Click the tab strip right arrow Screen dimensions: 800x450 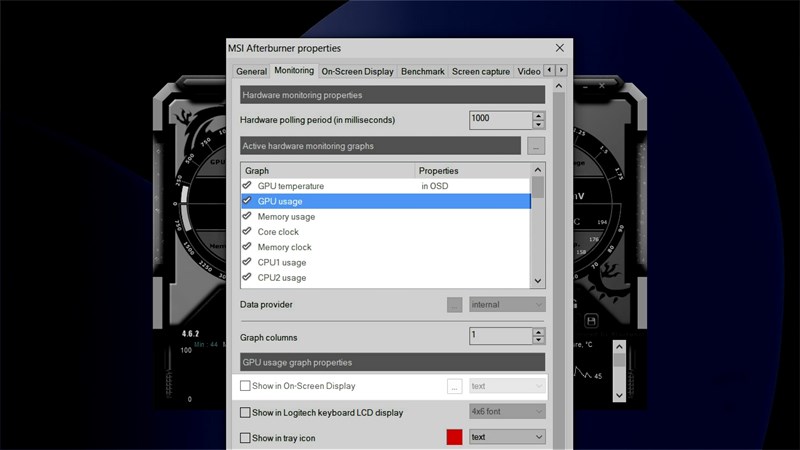(x=561, y=70)
